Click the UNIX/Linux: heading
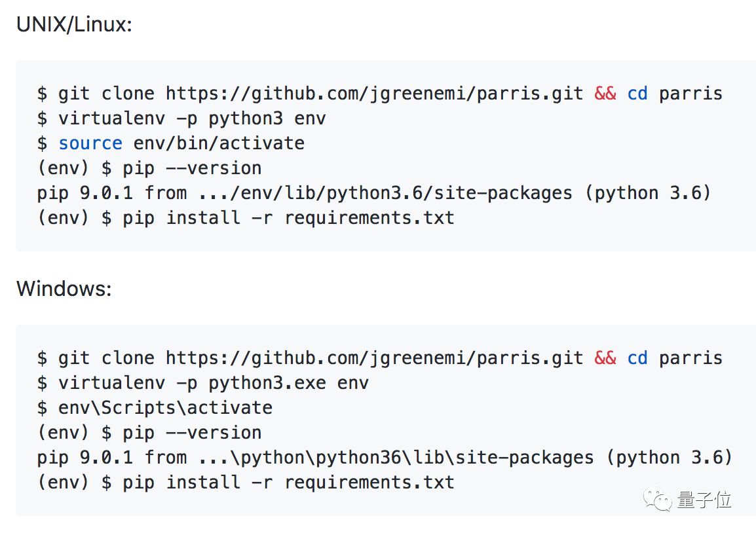 click(x=74, y=26)
